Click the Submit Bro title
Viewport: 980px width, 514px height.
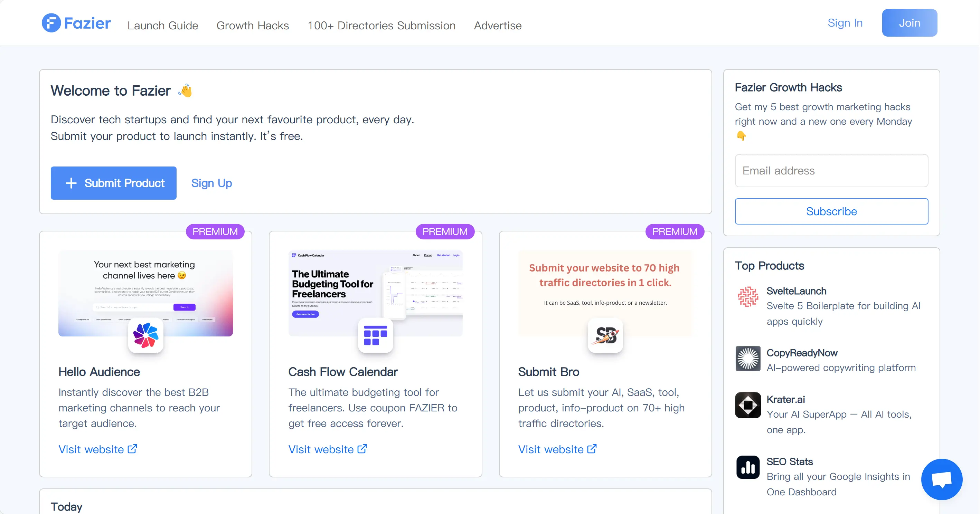(549, 372)
